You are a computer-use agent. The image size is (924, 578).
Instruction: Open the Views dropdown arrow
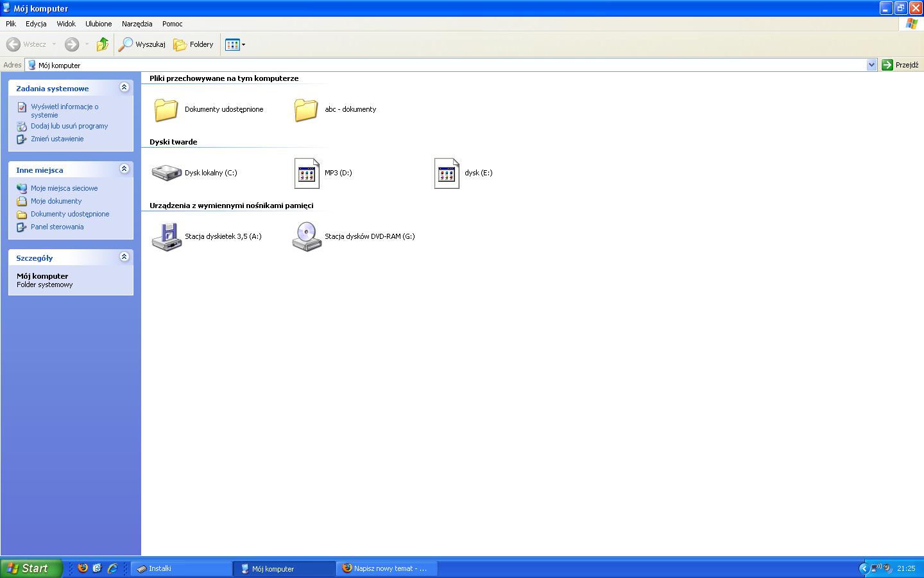(x=243, y=44)
